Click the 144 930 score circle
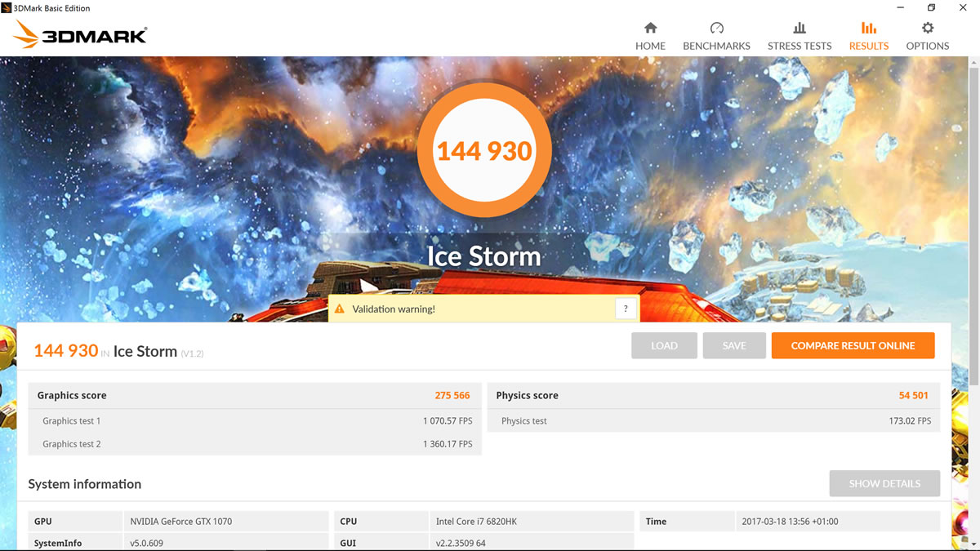The image size is (980, 551). (484, 151)
